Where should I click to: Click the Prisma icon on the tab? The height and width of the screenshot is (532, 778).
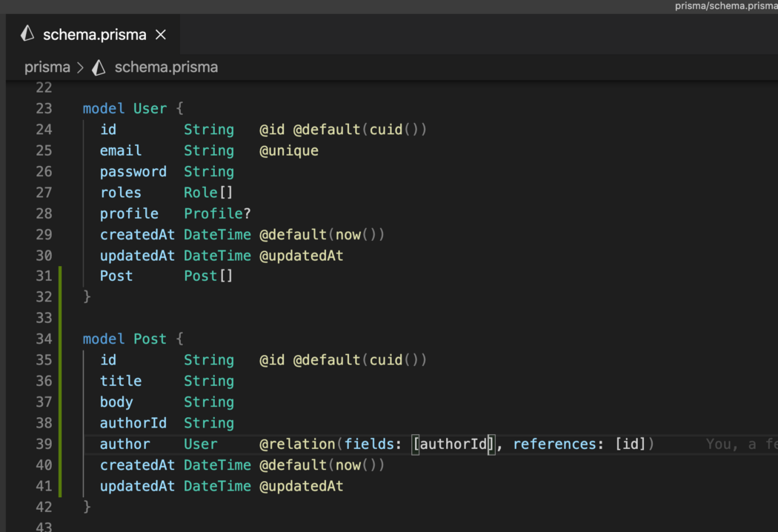(27, 34)
